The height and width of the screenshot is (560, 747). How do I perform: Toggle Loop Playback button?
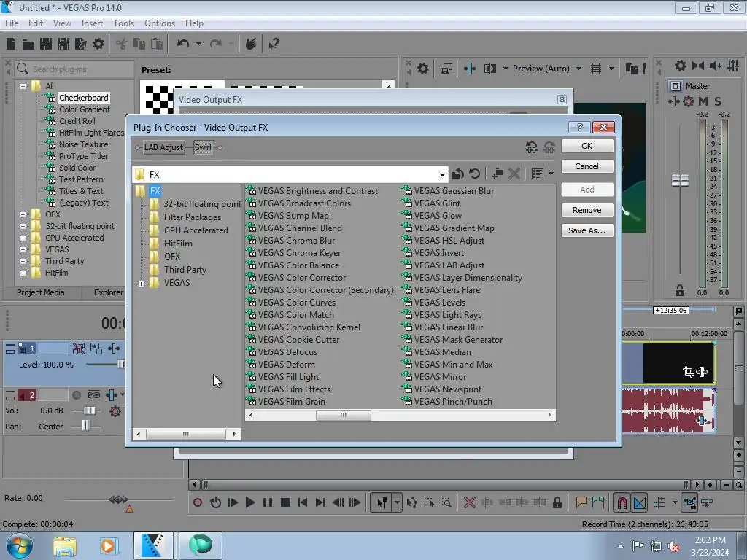point(215,502)
